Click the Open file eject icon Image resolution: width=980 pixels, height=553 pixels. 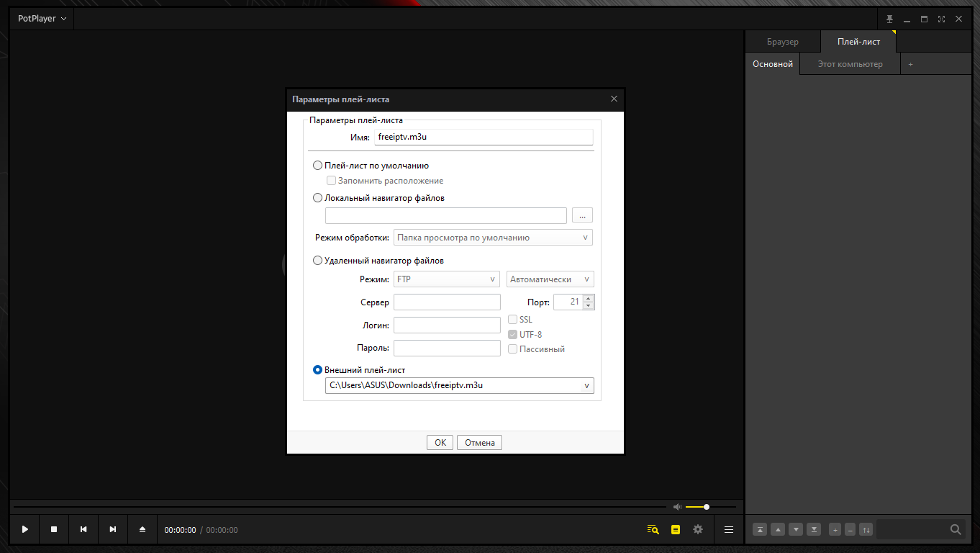pyautogui.click(x=142, y=529)
